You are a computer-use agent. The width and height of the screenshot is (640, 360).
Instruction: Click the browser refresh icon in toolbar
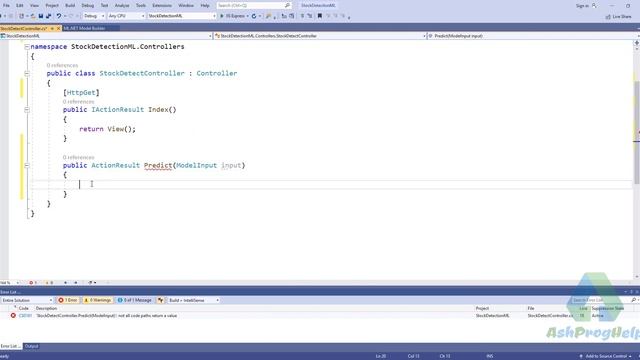pos(254,16)
